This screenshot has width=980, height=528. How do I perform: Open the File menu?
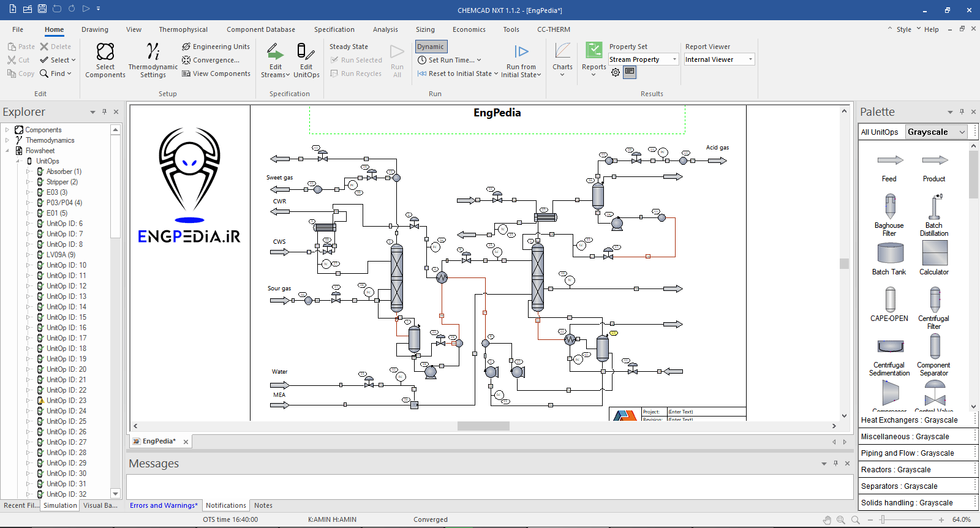pyautogui.click(x=18, y=29)
